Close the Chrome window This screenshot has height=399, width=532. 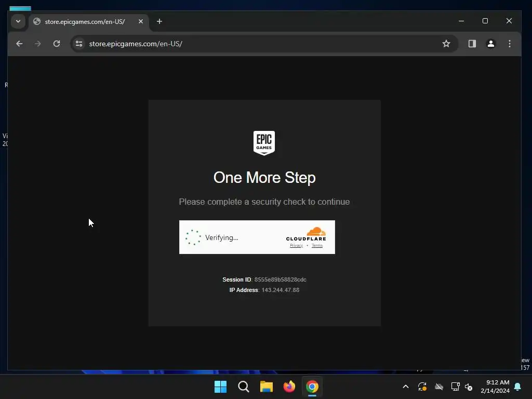(509, 21)
